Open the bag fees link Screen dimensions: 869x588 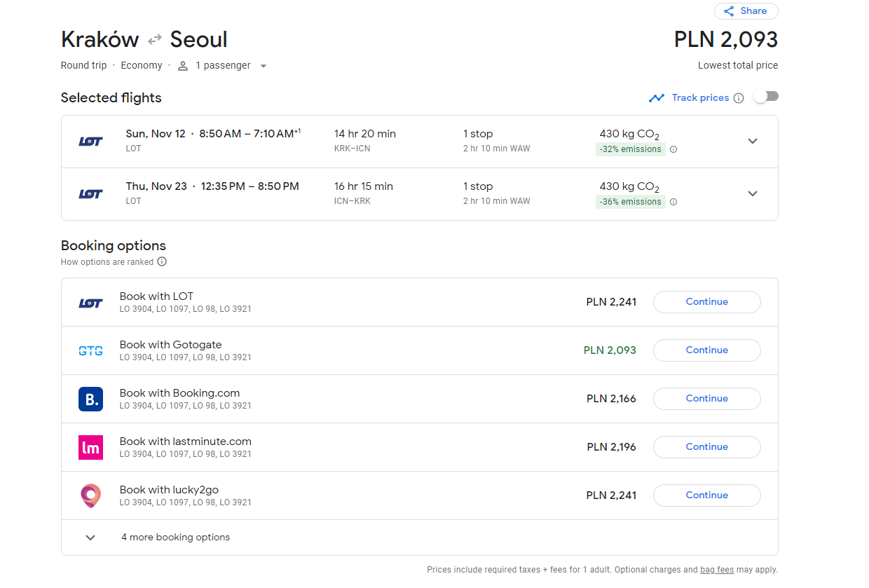pyautogui.click(x=717, y=570)
